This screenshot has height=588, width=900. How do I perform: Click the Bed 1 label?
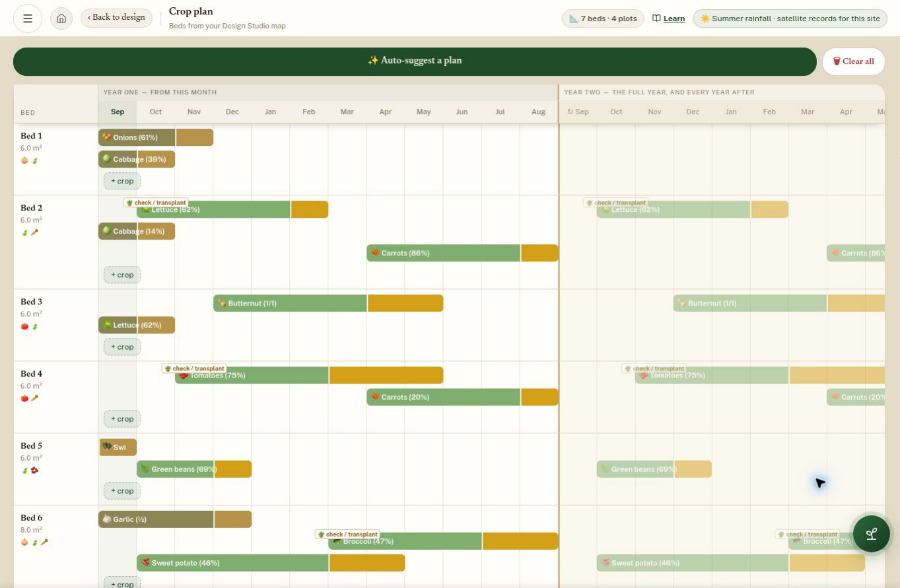point(31,136)
